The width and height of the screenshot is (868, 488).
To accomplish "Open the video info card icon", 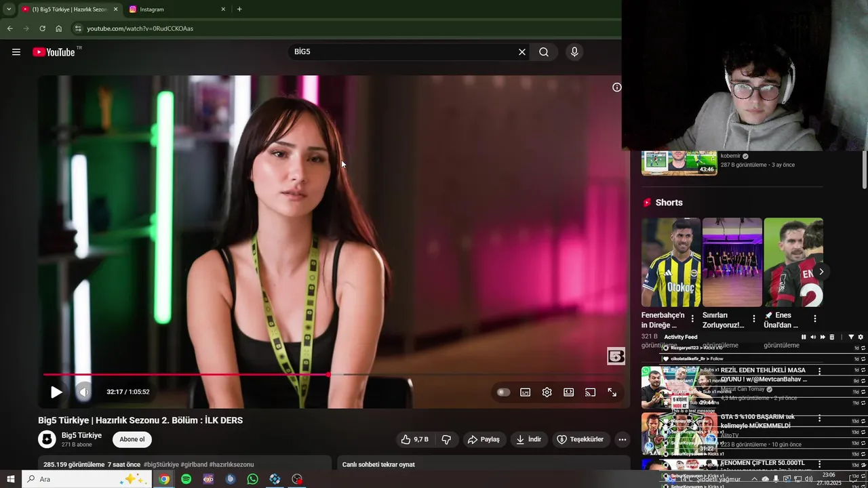I will pyautogui.click(x=616, y=87).
